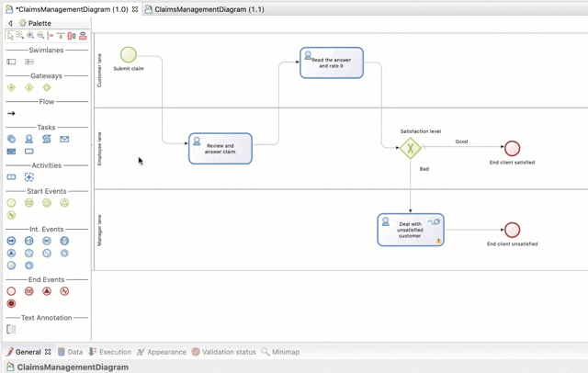
Task: Select the zoom in tool in palette toolbar
Action: pyautogui.click(x=29, y=36)
